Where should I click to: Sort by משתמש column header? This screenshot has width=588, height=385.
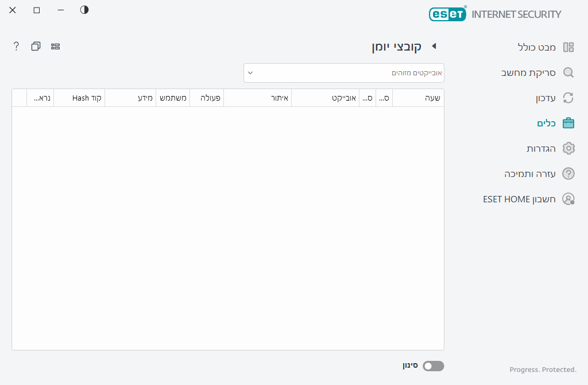tap(173, 98)
